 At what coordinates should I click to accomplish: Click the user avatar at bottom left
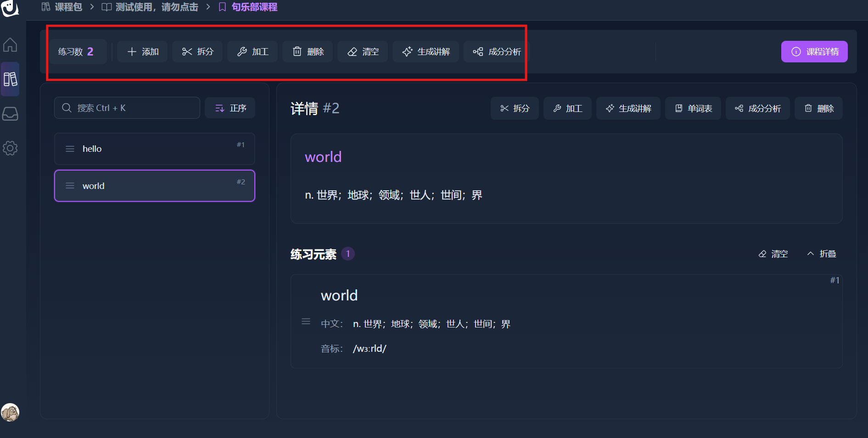pos(10,412)
